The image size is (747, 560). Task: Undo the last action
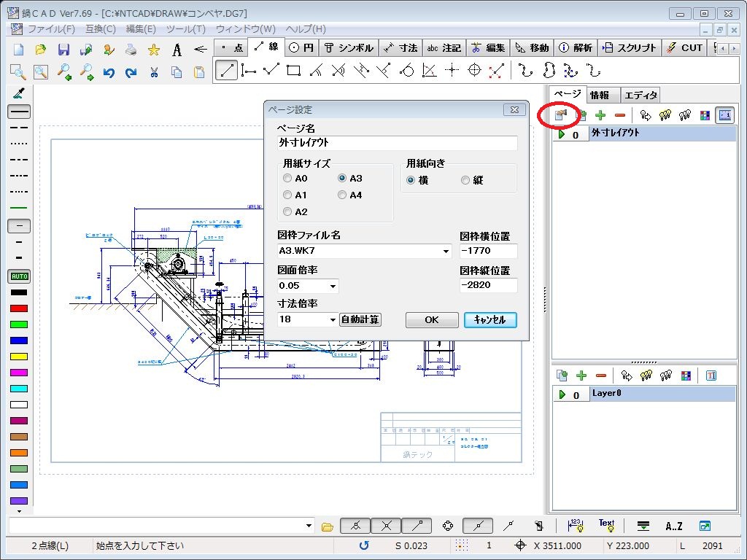coord(109,72)
